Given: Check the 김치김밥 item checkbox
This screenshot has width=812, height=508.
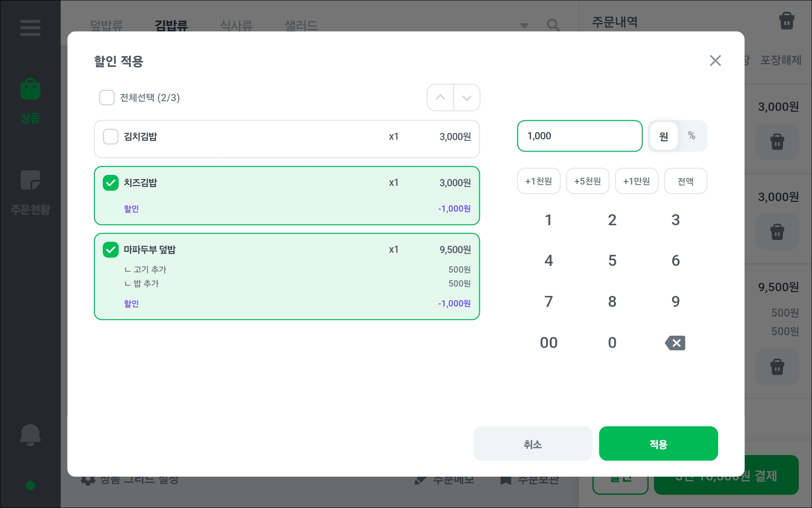Looking at the screenshot, I should click(111, 137).
